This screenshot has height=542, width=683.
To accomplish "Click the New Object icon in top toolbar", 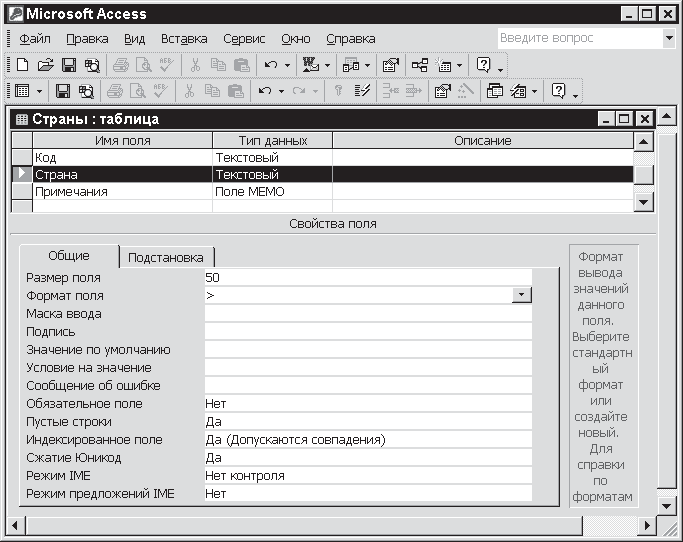I will tap(443, 65).
